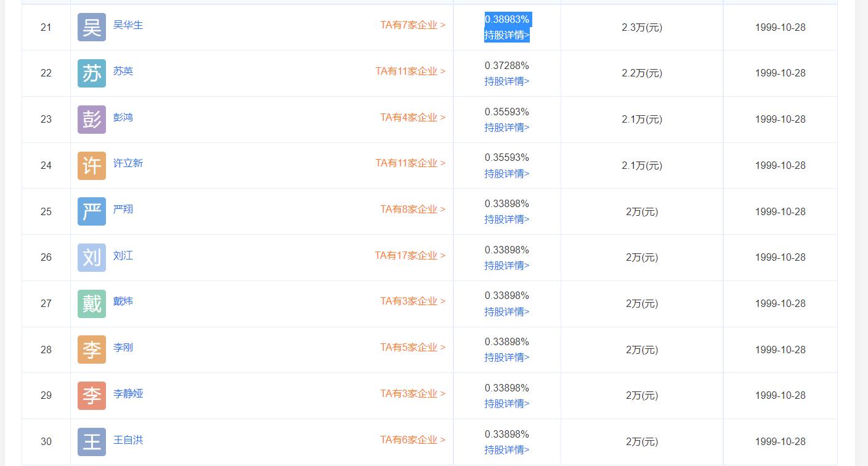
Task: View 持股详情 for 戴炜
Action: (507, 312)
